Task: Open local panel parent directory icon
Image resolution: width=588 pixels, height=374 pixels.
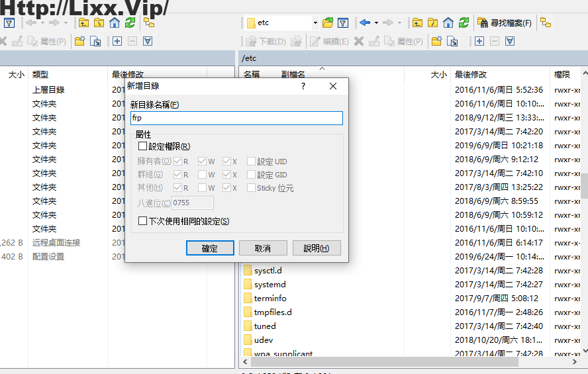Action: [83, 23]
